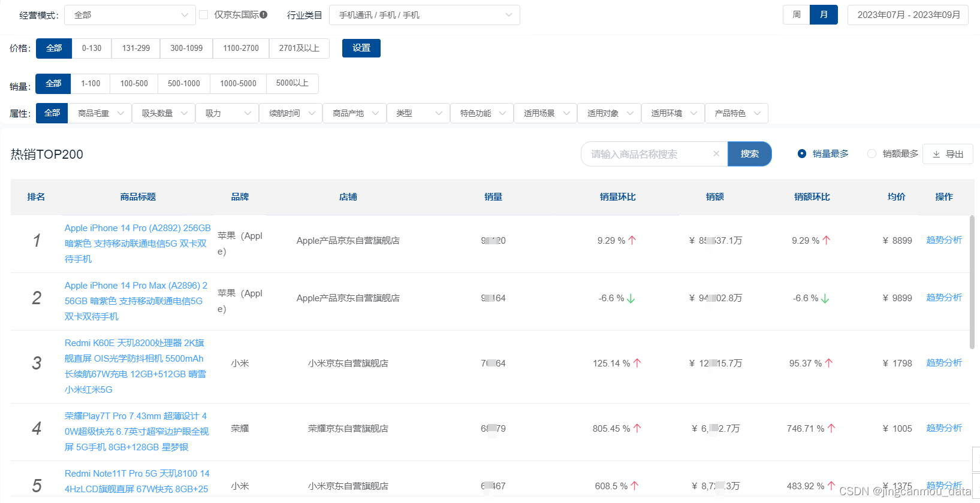Open date range 2023年07月 - 2023年09月 picker
Image resolution: width=980 pixels, height=503 pixels.
point(909,15)
